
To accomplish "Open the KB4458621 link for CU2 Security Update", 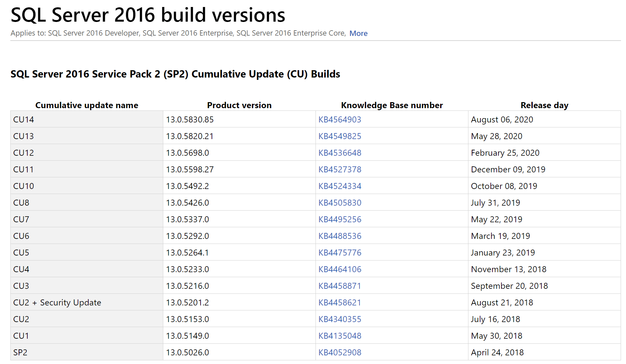I will 339,302.
